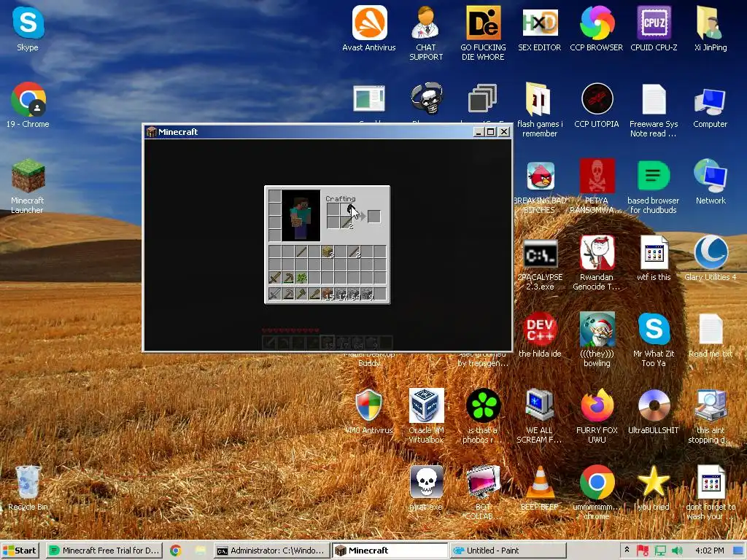The height and width of the screenshot is (560, 747).
Task: Open Avast Antivirus icon
Action: (x=369, y=28)
